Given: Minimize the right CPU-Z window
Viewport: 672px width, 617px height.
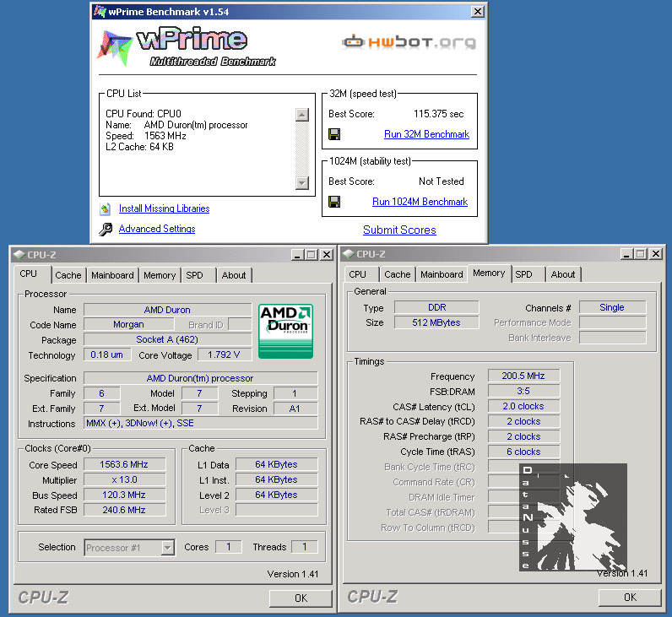Looking at the screenshot, I should tap(626, 254).
